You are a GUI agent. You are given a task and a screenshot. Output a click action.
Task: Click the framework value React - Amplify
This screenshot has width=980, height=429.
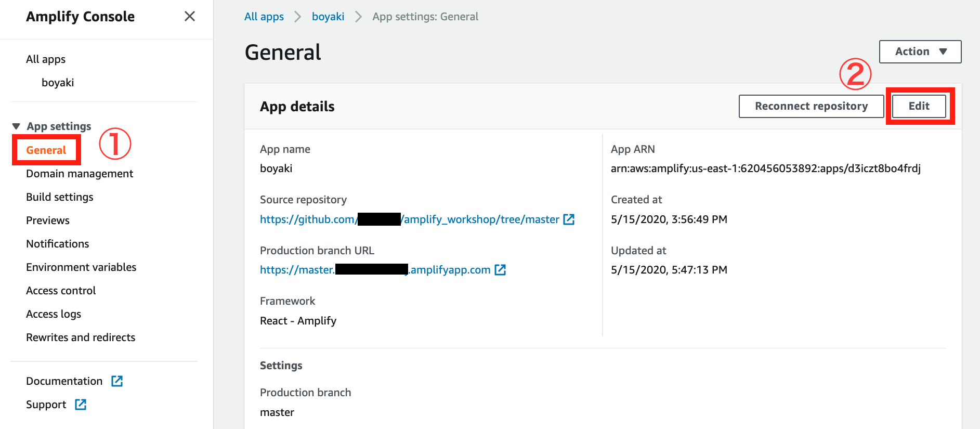point(298,321)
